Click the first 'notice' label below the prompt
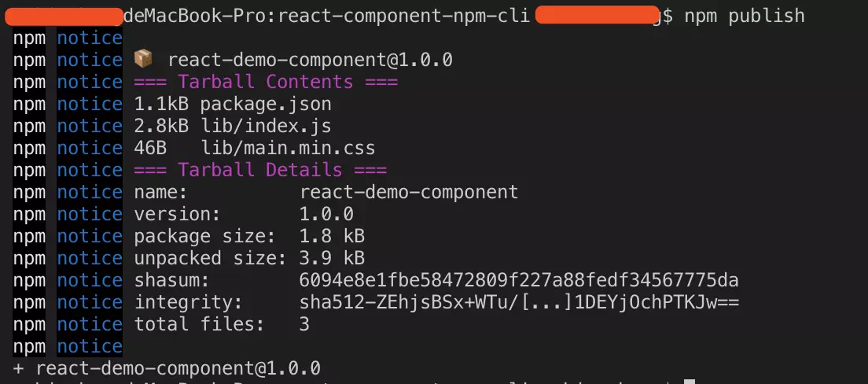 tap(90, 38)
